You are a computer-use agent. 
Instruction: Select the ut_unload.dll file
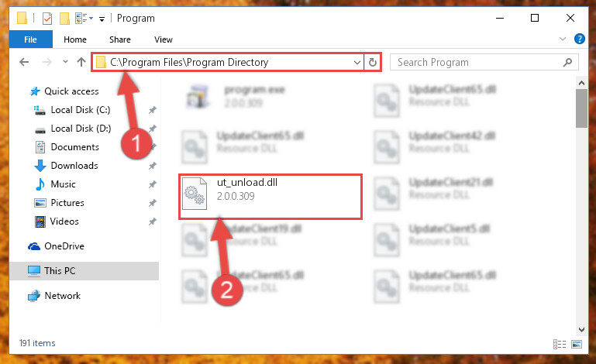point(270,197)
